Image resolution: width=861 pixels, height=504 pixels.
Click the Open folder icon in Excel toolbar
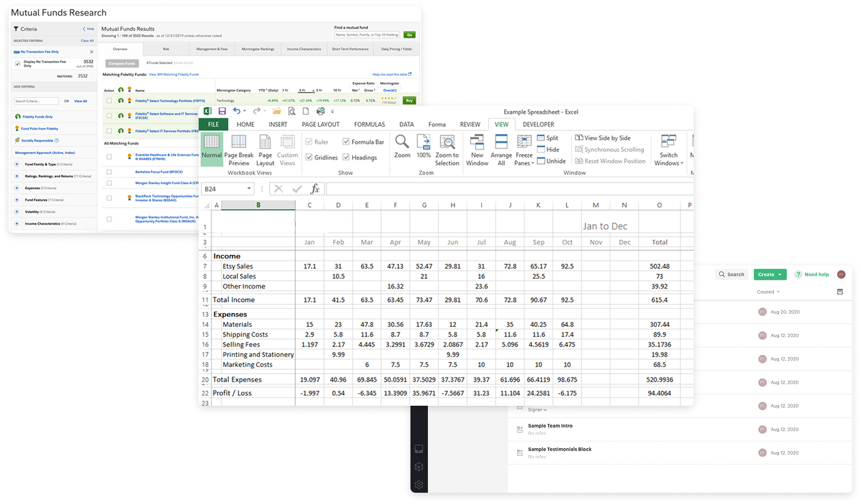coord(276,111)
